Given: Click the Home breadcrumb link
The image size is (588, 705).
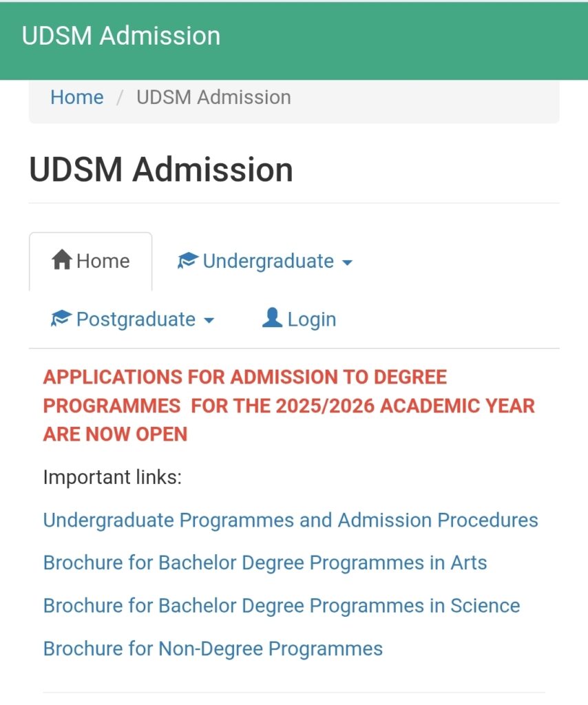Looking at the screenshot, I should [x=77, y=97].
